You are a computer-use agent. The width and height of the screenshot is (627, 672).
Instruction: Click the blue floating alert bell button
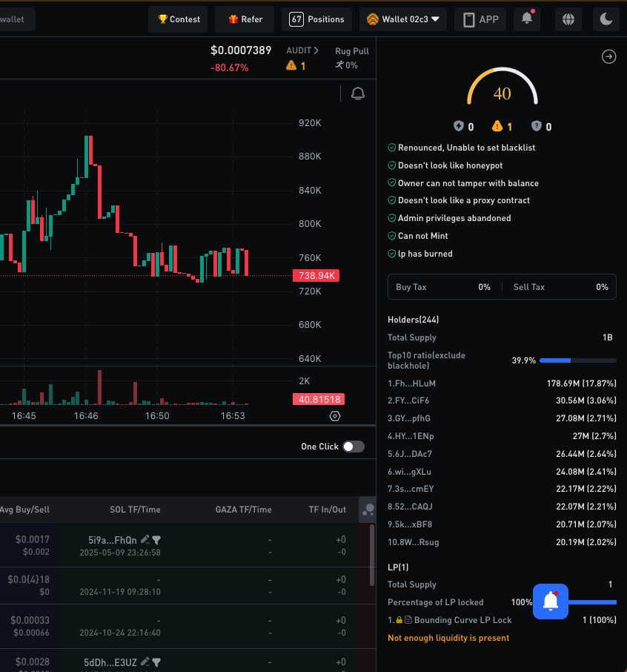551,602
